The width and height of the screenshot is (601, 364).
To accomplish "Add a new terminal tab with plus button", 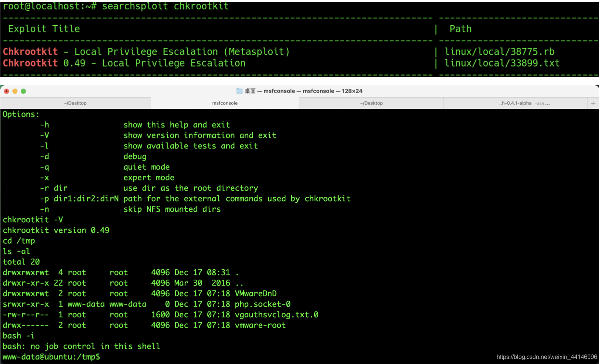I will pos(593,103).
